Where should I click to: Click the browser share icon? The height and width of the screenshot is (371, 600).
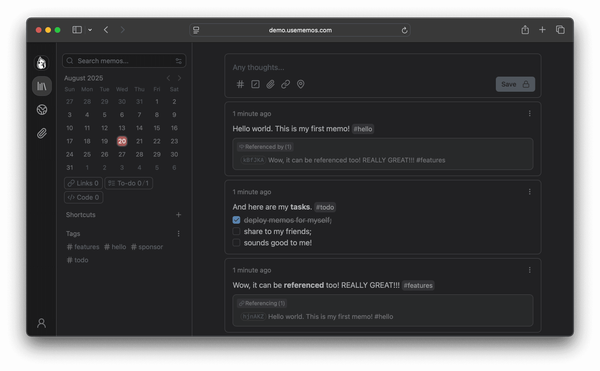525,30
